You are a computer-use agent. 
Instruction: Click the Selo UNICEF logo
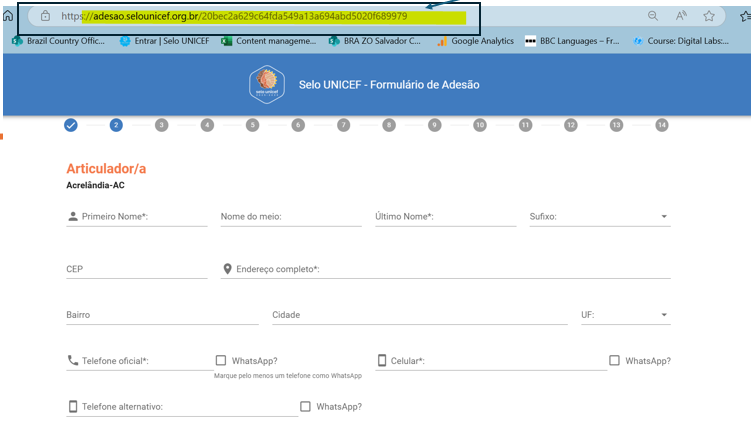coord(267,84)
